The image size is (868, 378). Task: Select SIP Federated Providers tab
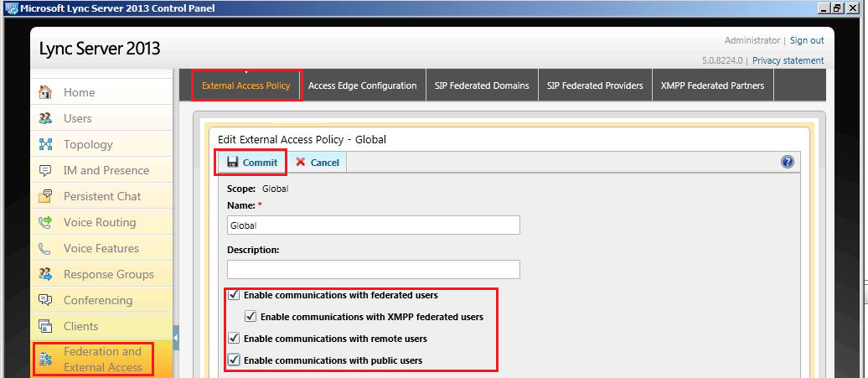click(x=595, y=85)
